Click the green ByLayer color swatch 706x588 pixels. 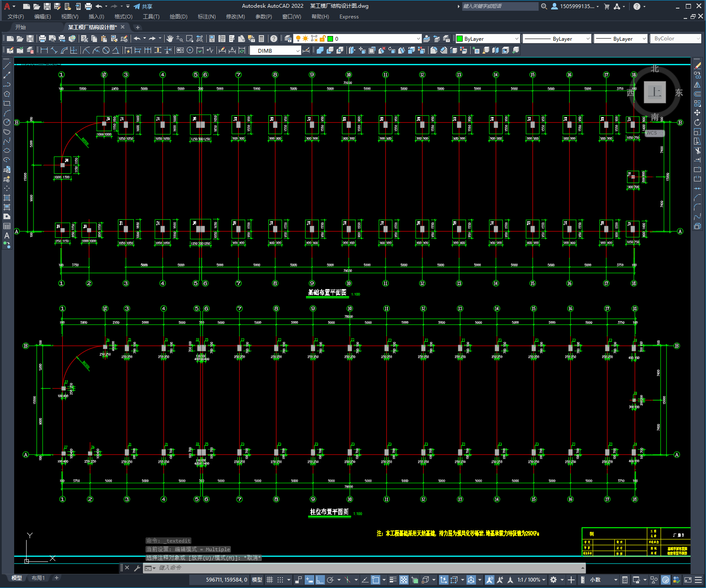[460, 39]
